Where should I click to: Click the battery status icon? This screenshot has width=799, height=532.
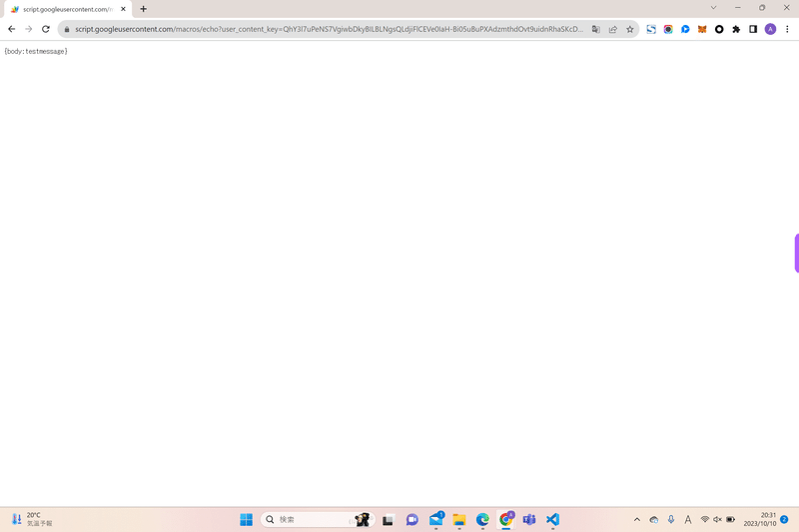tap(731, 519)
